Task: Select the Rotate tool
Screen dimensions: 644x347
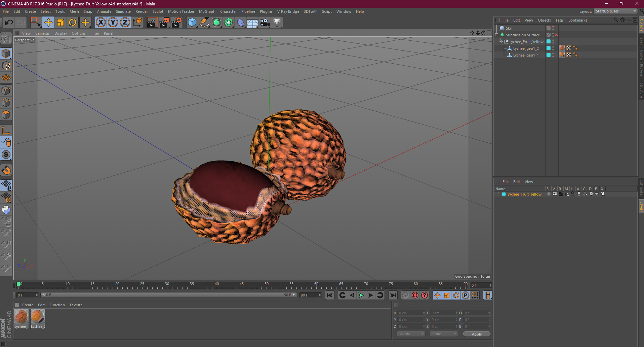Action: (73, 23)
